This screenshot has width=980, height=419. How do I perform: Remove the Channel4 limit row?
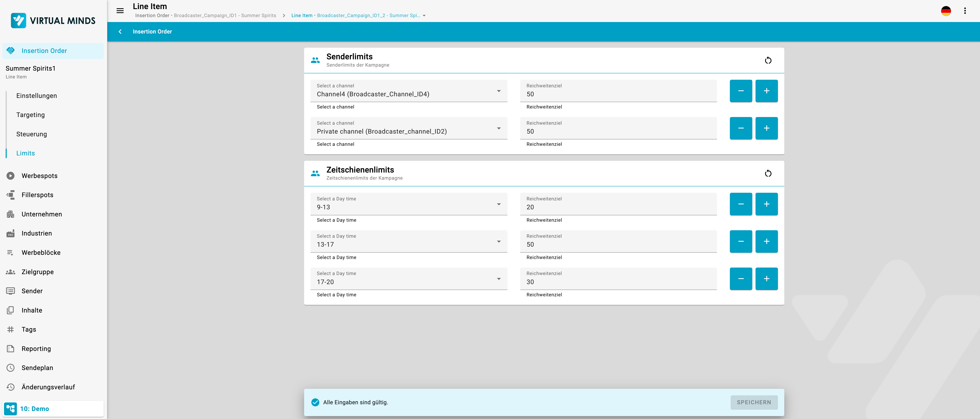tap(740, 91)
